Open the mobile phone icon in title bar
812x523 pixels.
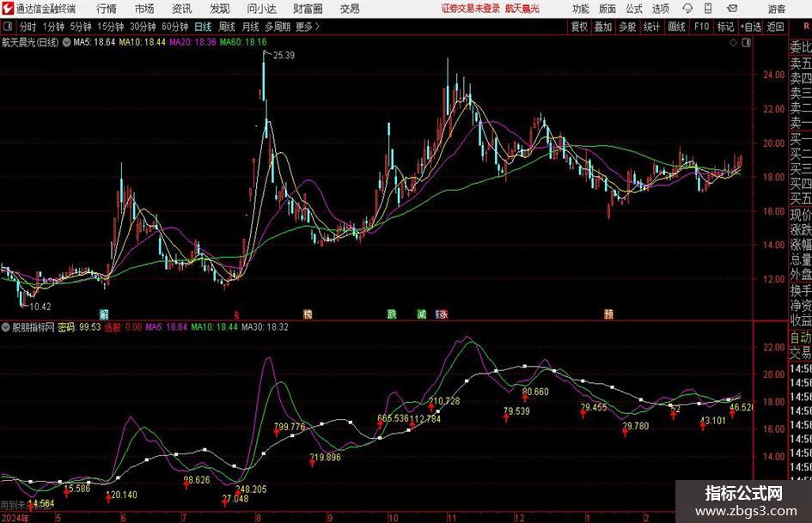708,9
